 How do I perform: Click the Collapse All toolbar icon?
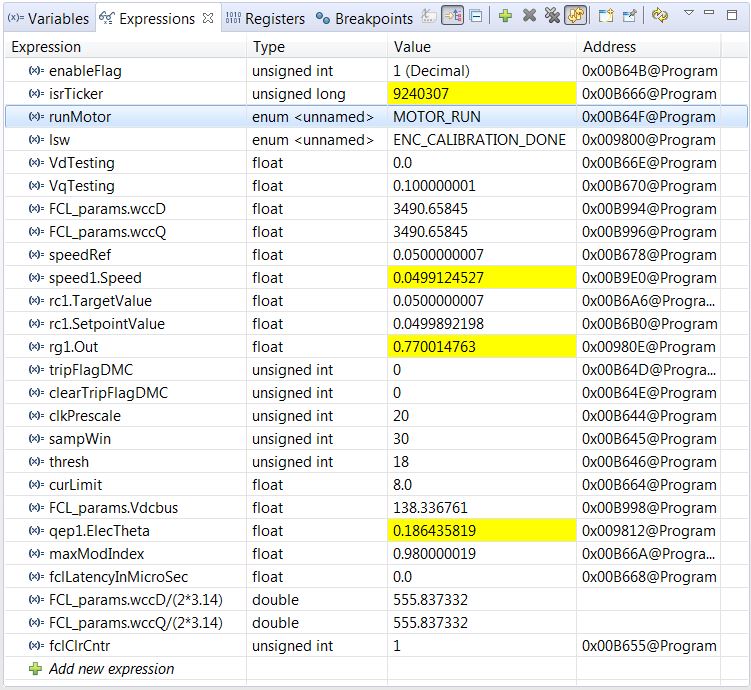(x=475, y=17)
